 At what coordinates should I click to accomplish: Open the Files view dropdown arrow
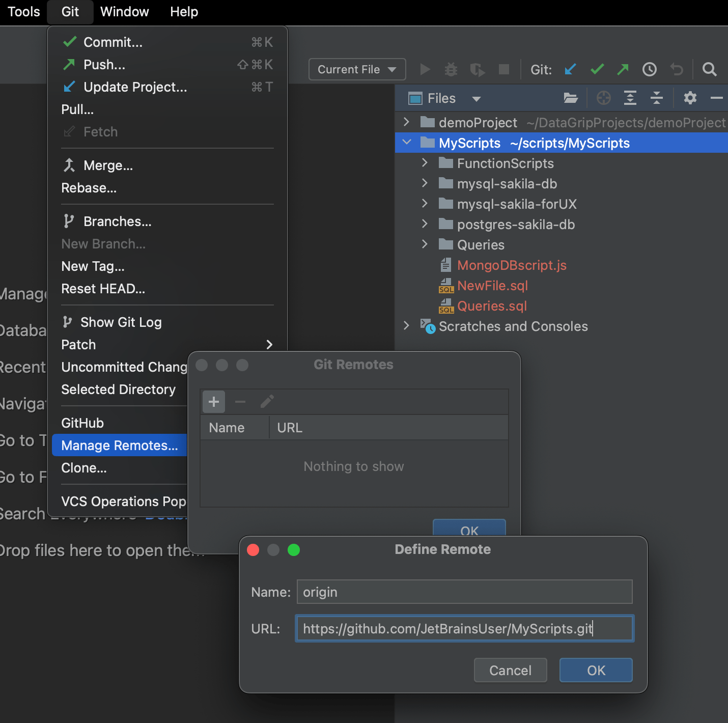click(x=476, y=99)
